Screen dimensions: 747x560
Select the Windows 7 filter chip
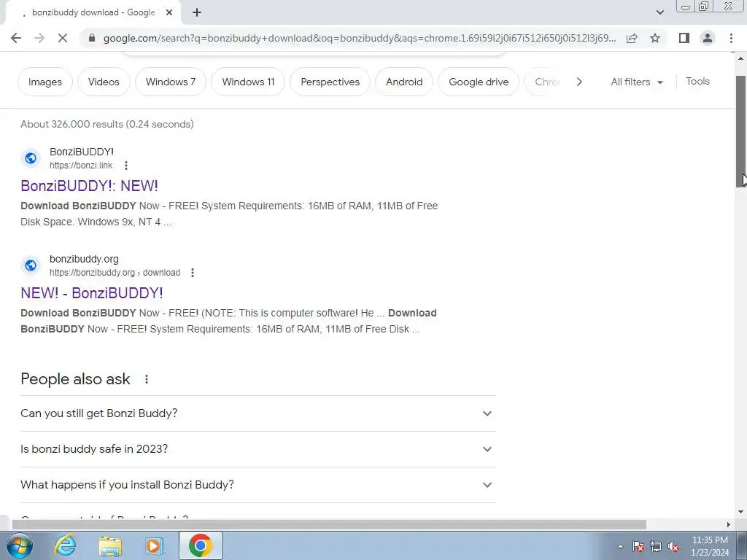[171, 82]
